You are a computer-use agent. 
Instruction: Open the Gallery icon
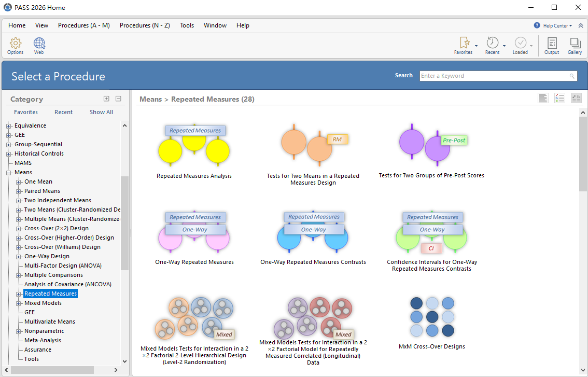click(x=575, y=44)
